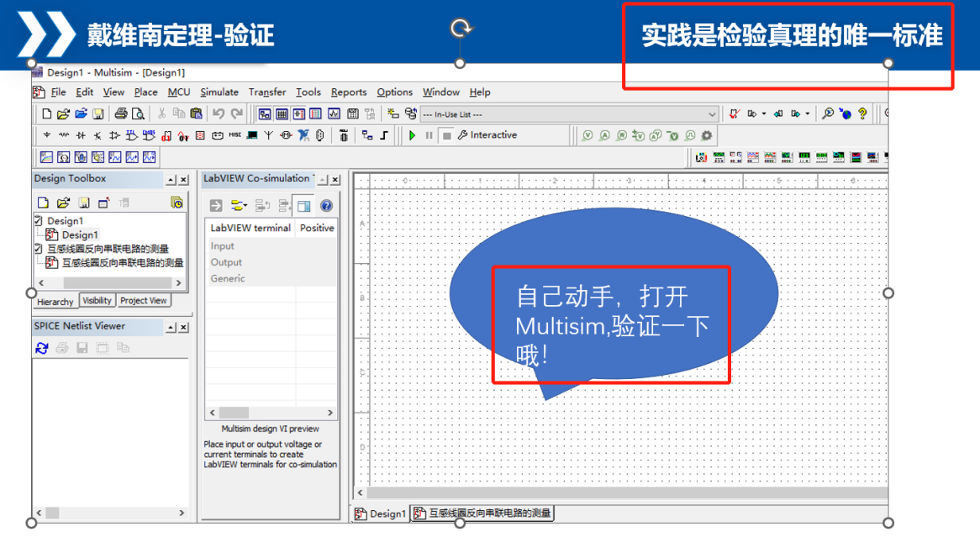Select the Place Diode component icon
Viewport: 980px width, 553px height.
(81, 135)
